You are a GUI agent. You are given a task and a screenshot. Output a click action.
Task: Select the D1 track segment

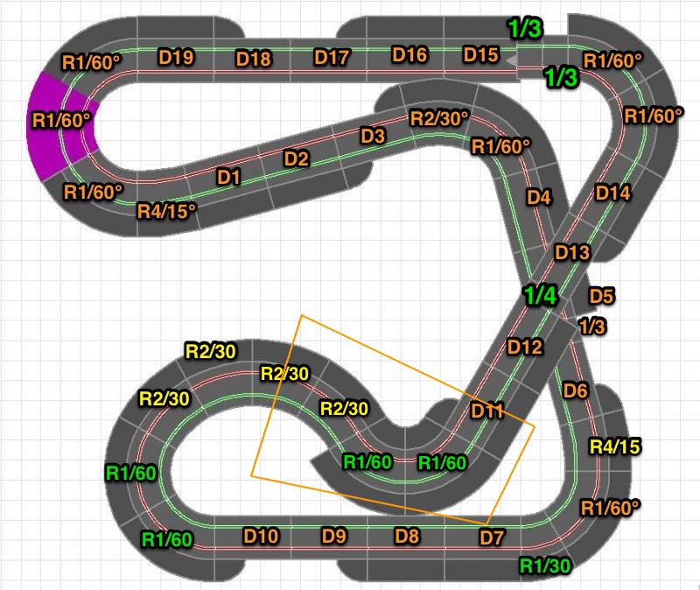pos(228,177)
